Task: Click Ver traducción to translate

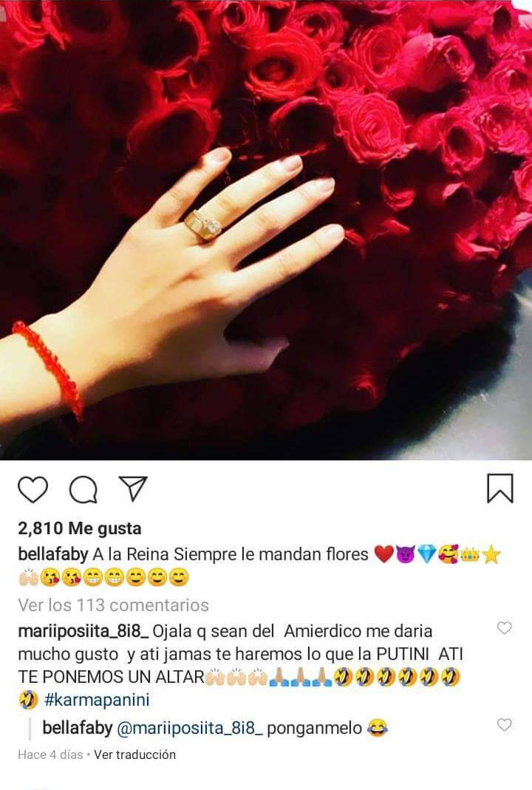Action: 135,755
